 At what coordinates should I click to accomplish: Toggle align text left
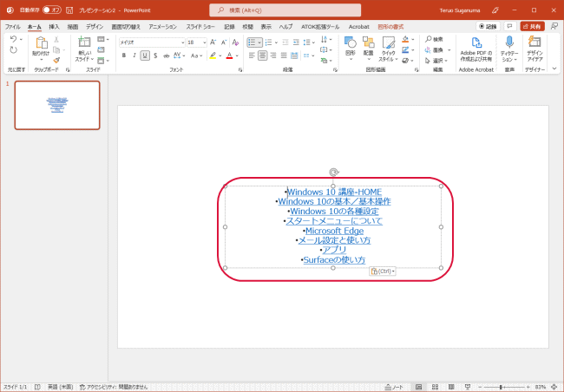point(252,56)
